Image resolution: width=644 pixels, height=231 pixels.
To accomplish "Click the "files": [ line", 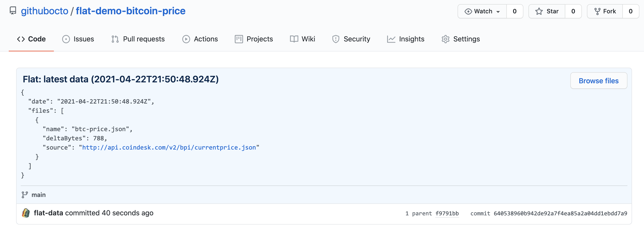I will point(46,111).
